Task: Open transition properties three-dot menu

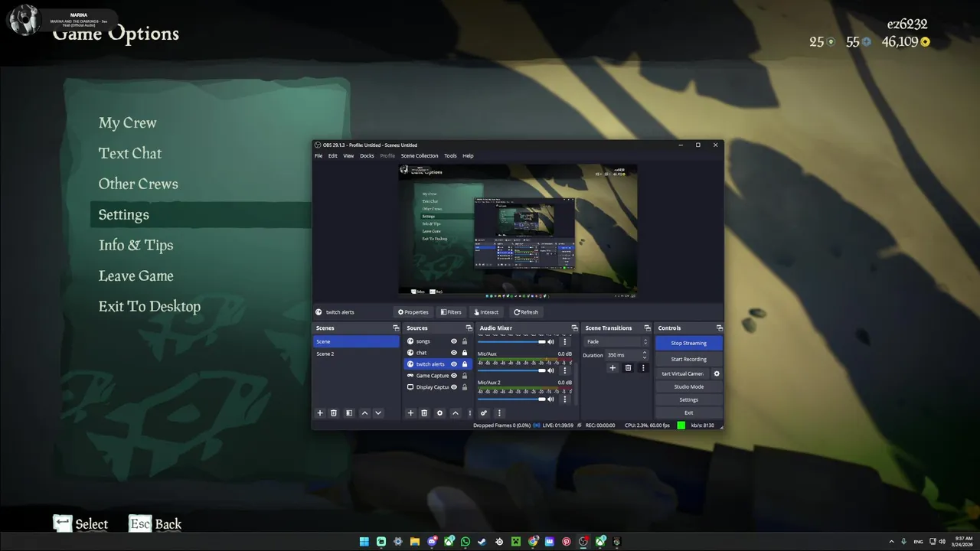Action: (x=643, y=368)
